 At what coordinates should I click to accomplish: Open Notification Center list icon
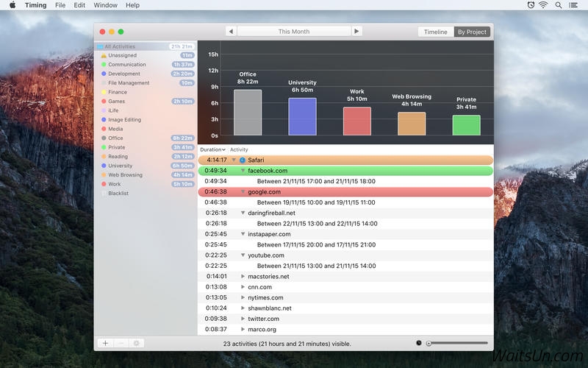[x=573, y=5]
